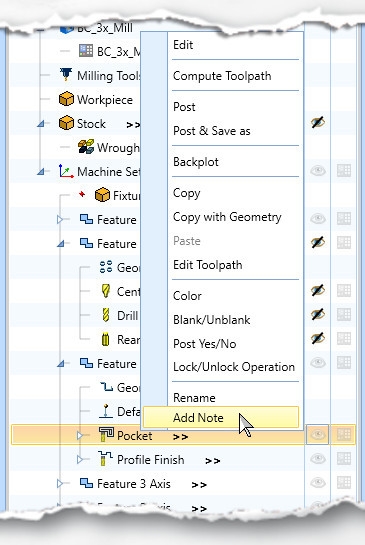Click the Profile Finish operation icon

(105, 459)
